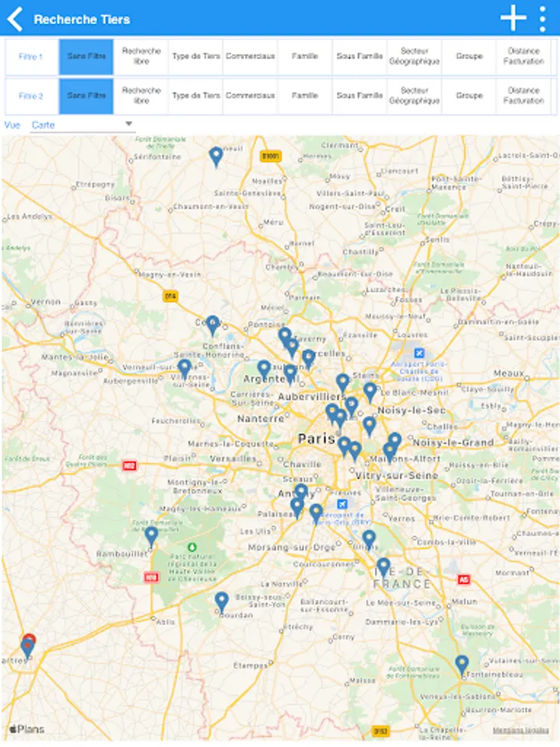Open the three-dot overflow menu

[543, 19]
